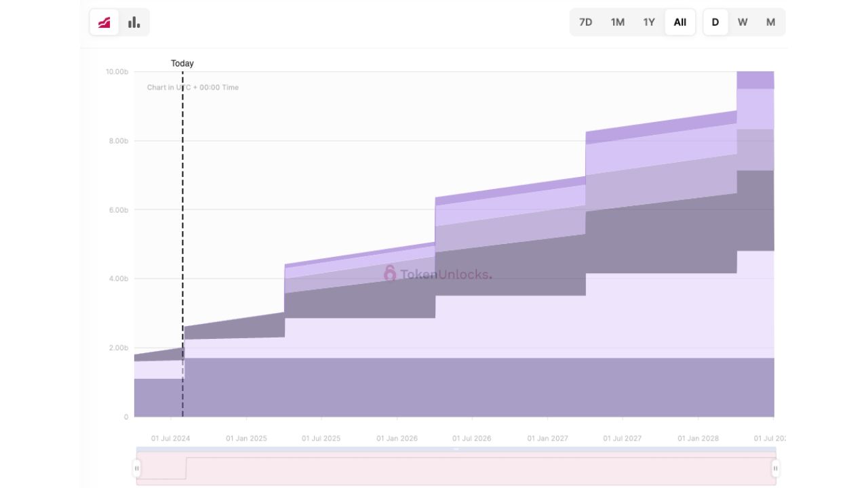The width and height of the screenshot is (868, 488).
Task: Click the 01 Jul 2026 axis label
Action: tap(472, 439)
